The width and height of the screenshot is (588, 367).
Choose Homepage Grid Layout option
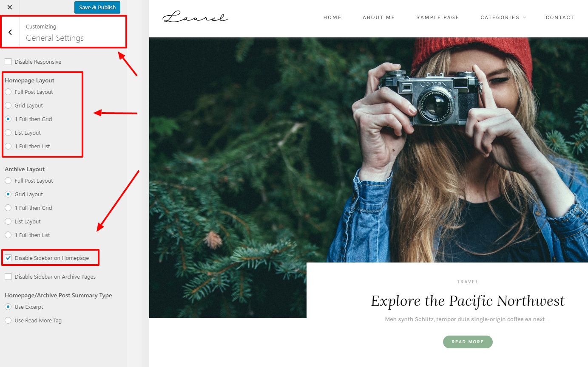(x=8, y=105)
